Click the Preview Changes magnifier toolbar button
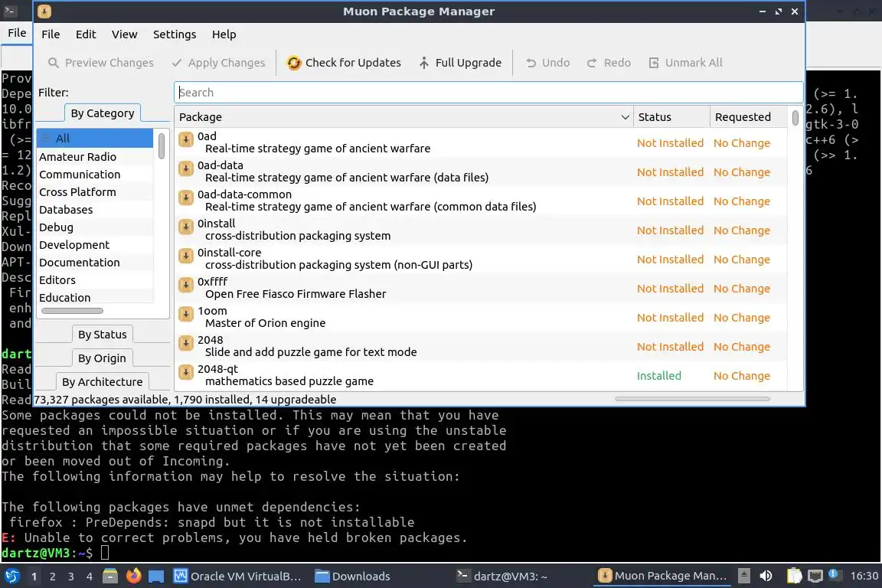The width and height of the screenshot is (882, 588). pyautogui.click(x=101, y=63)
